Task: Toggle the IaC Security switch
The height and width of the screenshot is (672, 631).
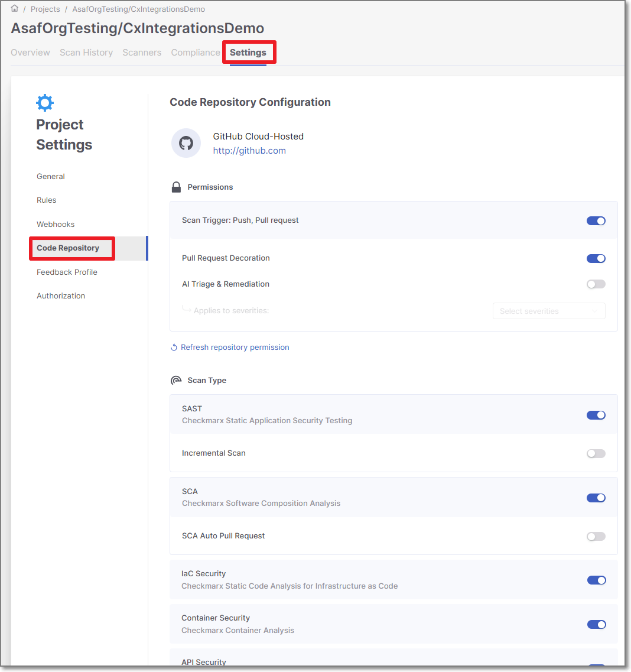Action: pos(596,580)
